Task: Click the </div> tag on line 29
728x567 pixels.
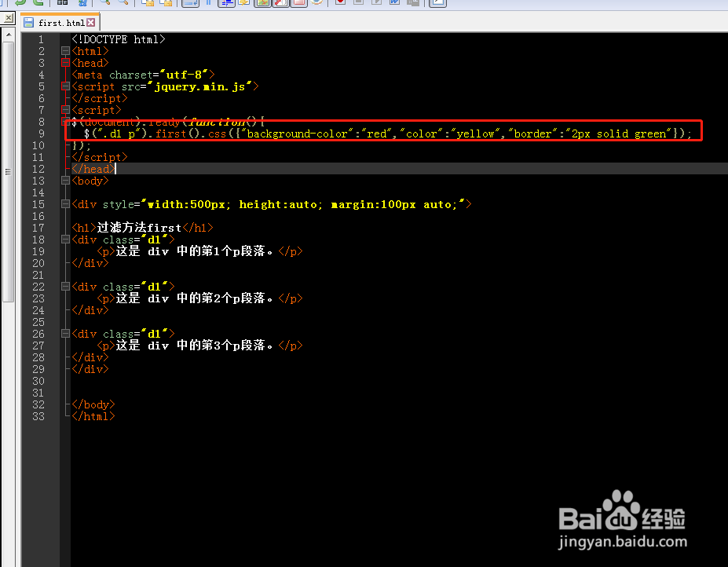Action: pos(90,369)
